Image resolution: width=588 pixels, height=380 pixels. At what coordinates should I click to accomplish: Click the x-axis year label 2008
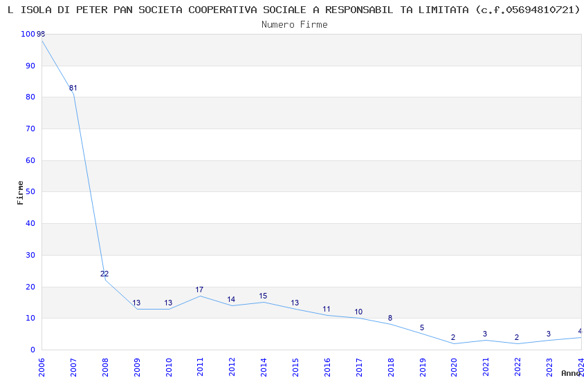tap(105, 368)
